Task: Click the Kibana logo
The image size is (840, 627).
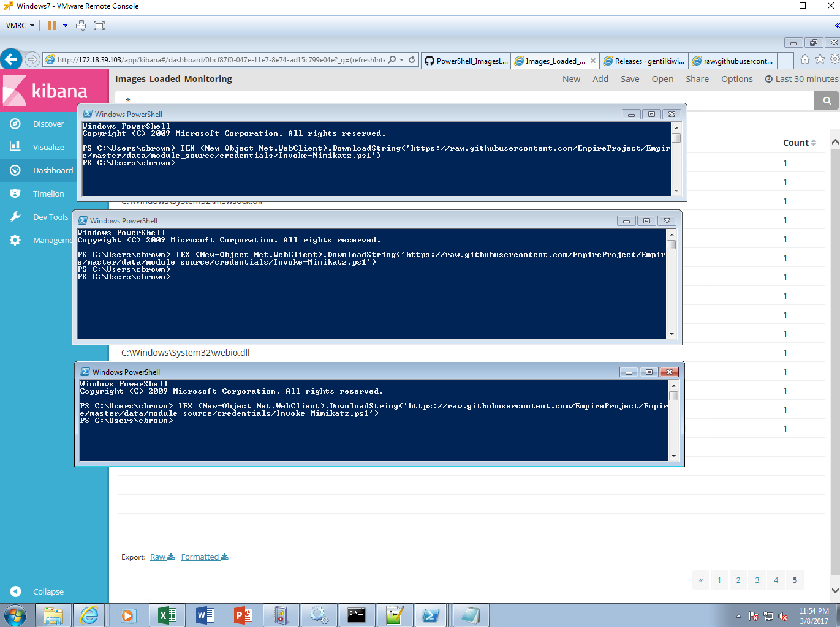Action: pos(54,91)
